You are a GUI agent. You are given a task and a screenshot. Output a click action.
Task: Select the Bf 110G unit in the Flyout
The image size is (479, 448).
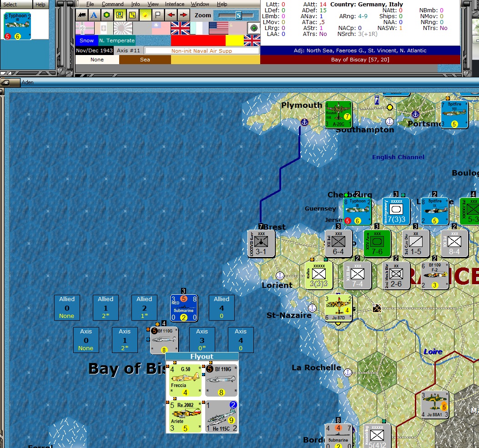point(221,380)
